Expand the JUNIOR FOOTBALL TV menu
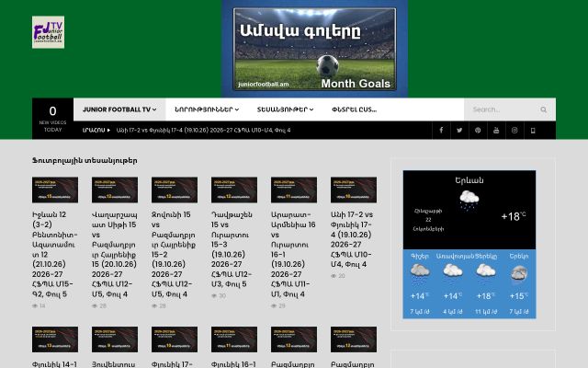This screenshot has width=588, height=368. [119, 109]
